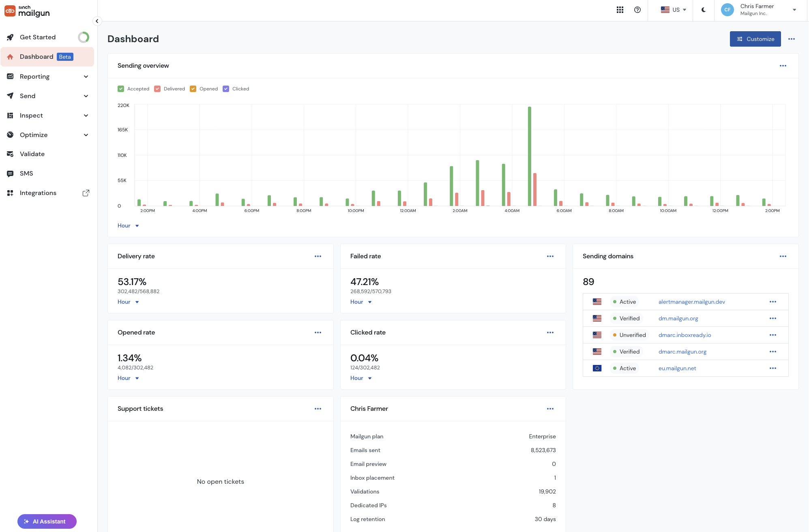Collapse the sidebar with arrow icon
This screenshot has height=532, width=809.
(x=97, y=21)
